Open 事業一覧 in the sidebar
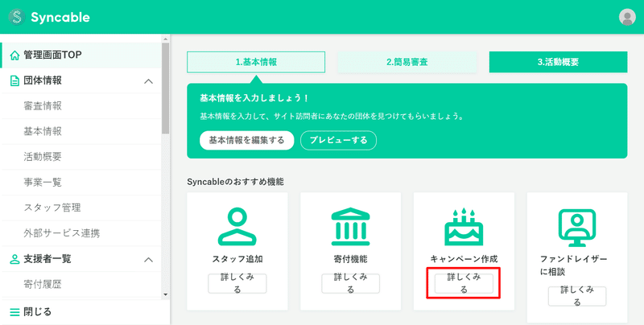Viewport: 644px width, 325px height. [x=82, y=182]
